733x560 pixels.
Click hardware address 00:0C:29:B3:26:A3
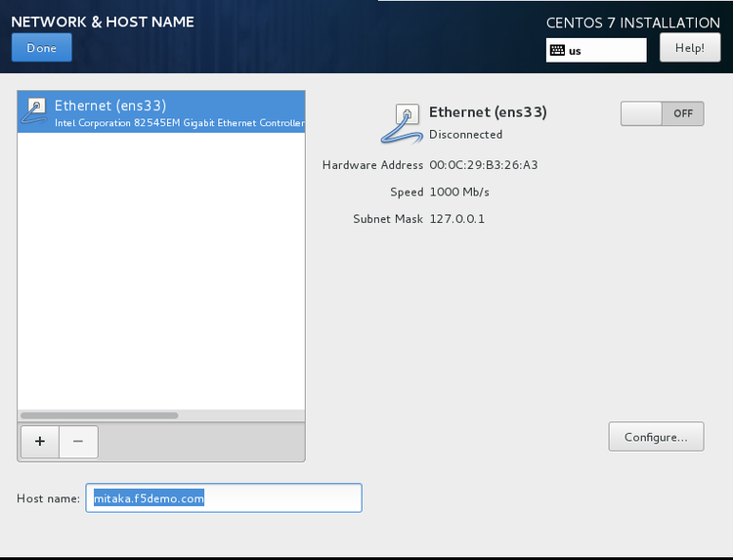point(484,165)
